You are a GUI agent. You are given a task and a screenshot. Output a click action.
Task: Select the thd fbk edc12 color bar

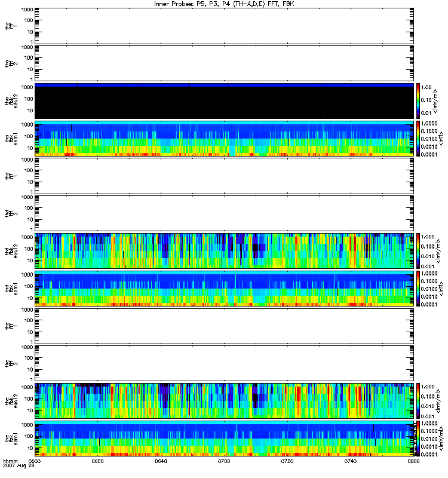[418, 251]
